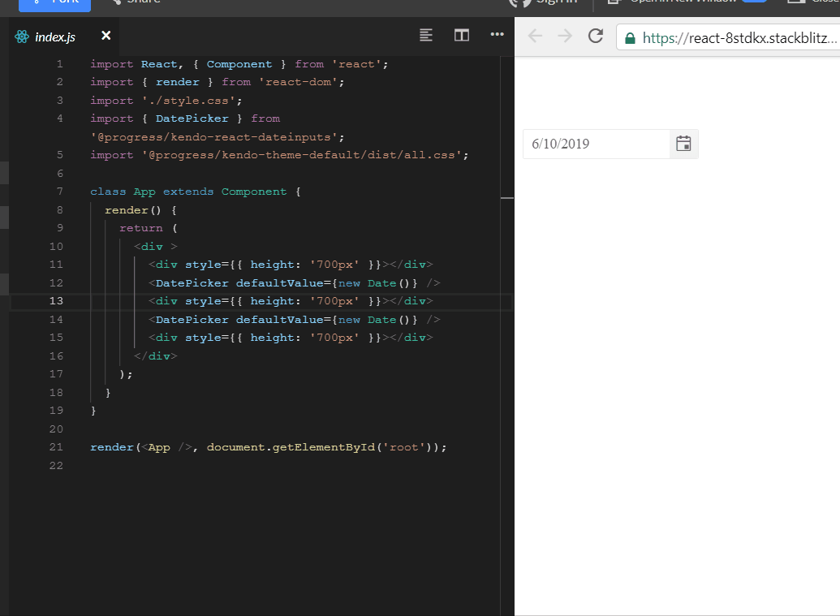The image size is (840, 616).
Task: Click the DatePicker identifier in import line 4
Action: pyautogui.click(x=192, y=118)
